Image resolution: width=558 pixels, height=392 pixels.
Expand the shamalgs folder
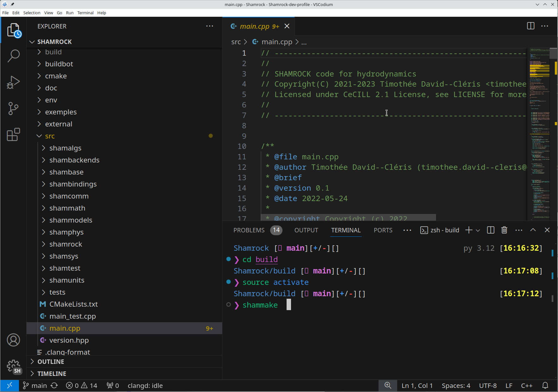tap(124, 148)
